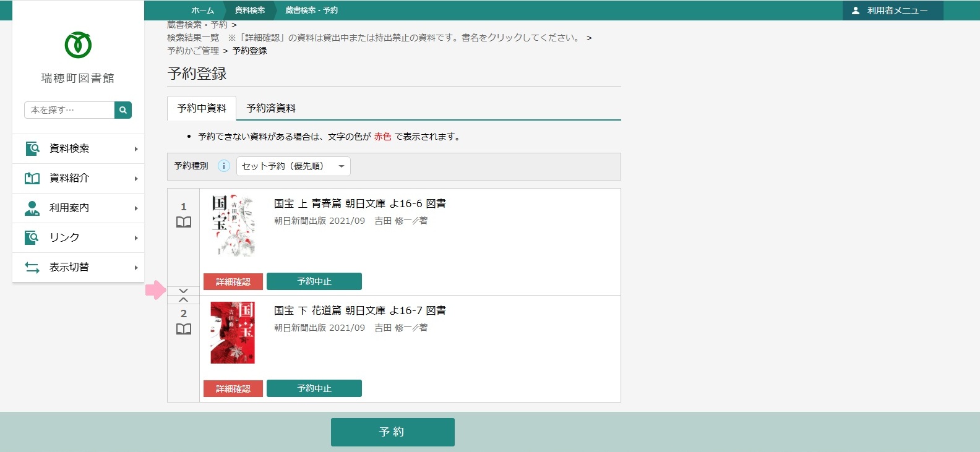This screenshot has height=452, width=980.
Task: Expand the 表示切替 sidebar menu
Action: pos(78,267)
